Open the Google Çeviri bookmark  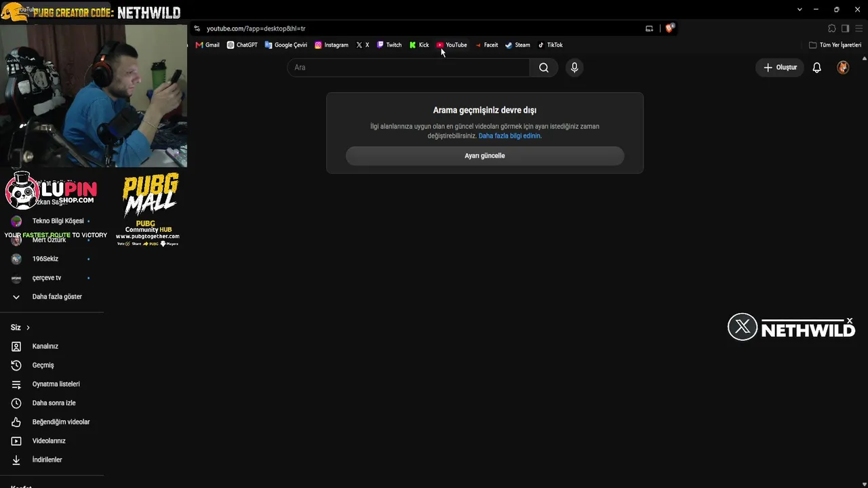click(286, 45)
